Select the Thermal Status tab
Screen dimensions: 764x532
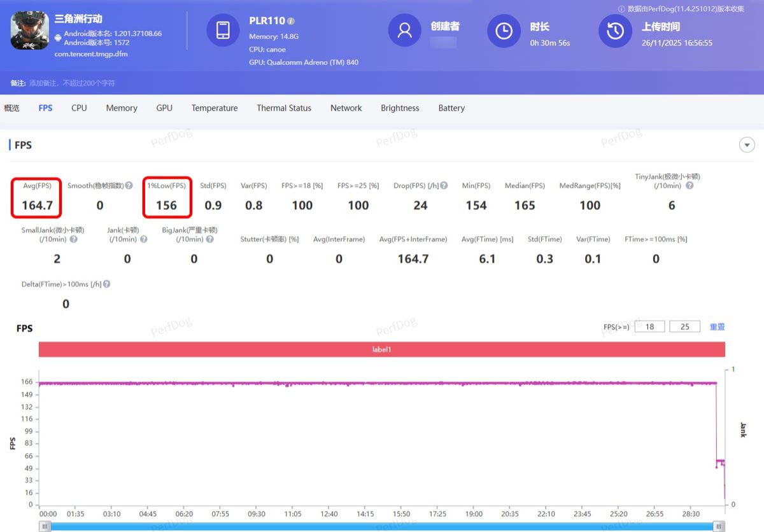click(x=284, y=108)
